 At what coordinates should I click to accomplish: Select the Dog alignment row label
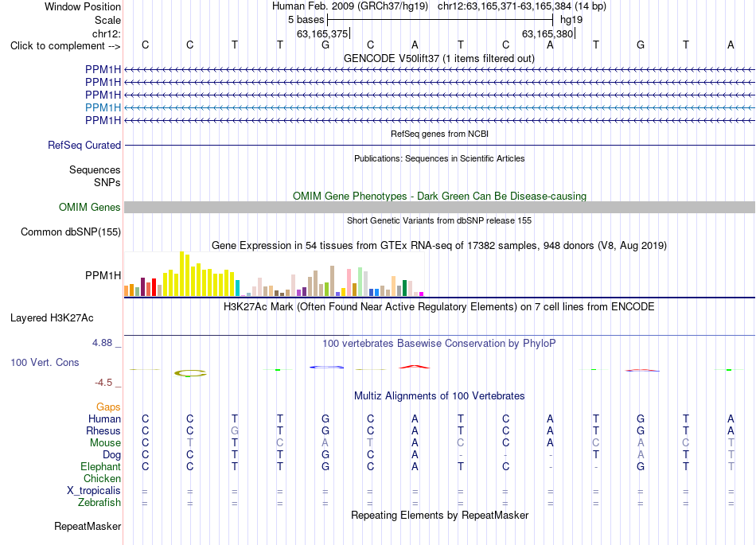(x=111, y=455)
